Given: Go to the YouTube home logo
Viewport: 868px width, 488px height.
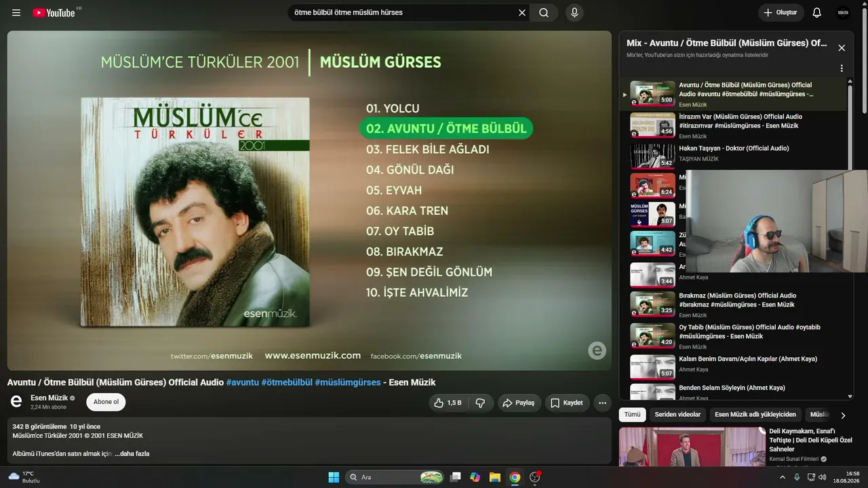Looking at the screenshot, I should click(x=54, y=13).
